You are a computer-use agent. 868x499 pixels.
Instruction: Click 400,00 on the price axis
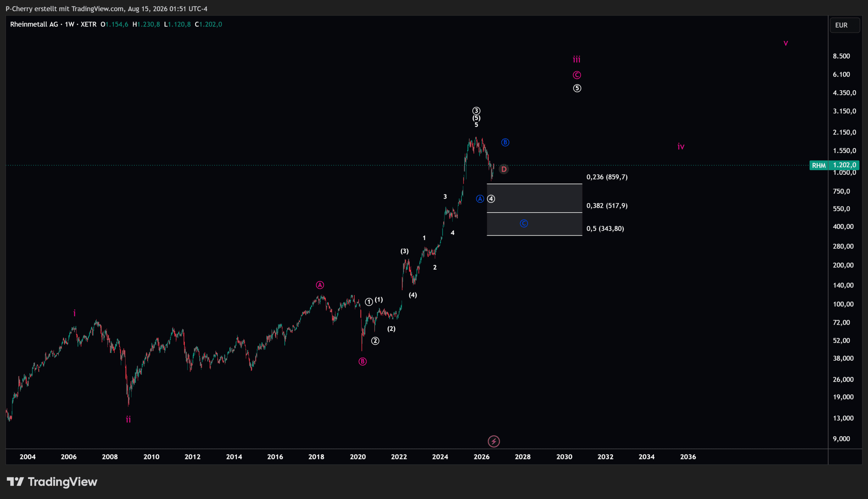pyautogui.click(x=843, y=226)
